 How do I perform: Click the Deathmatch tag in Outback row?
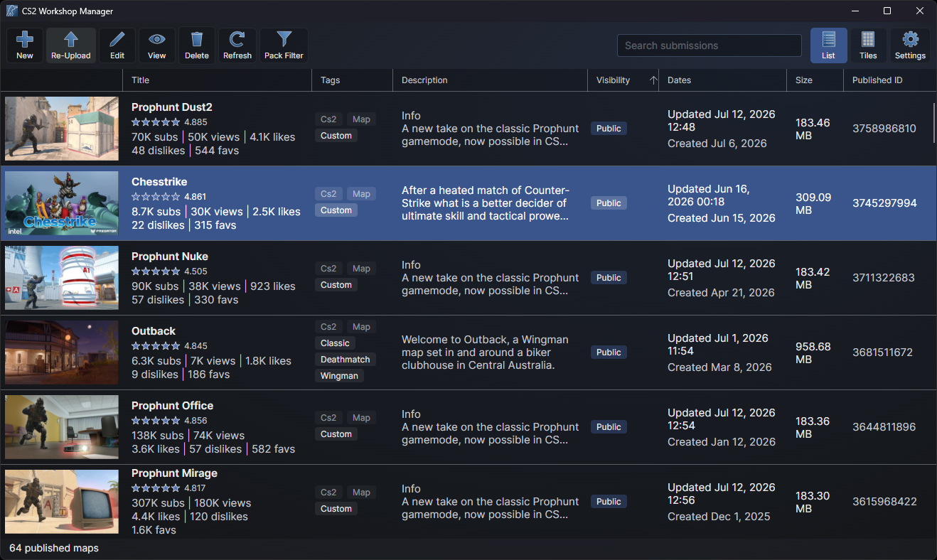(346, 360)
